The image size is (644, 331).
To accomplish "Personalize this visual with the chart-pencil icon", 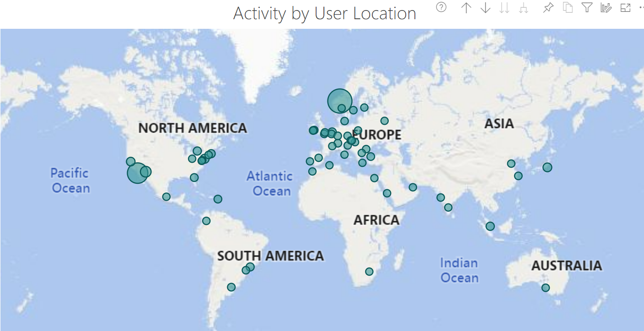I will tap(606, 8).
